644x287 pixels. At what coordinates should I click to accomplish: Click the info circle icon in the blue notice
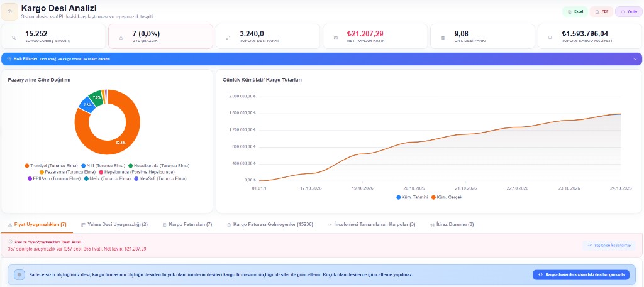point(19,274)
